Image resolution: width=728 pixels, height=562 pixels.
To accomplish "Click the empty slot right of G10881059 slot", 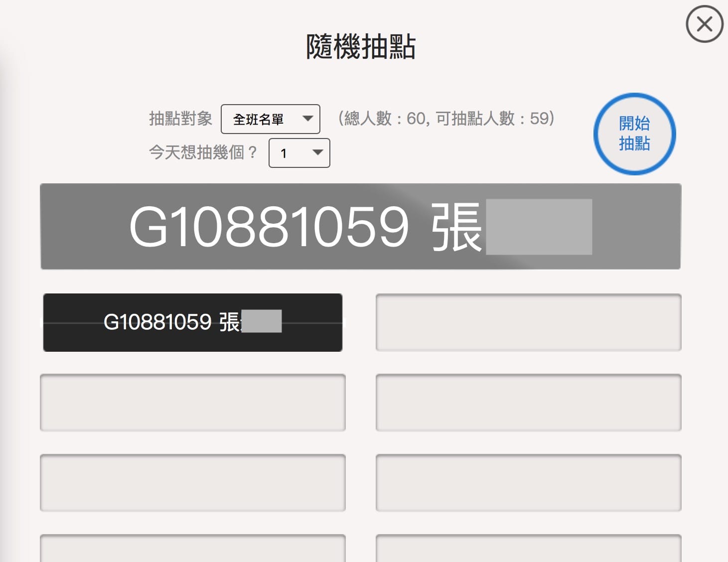I will pyautogui.click(x=528, y=322).
